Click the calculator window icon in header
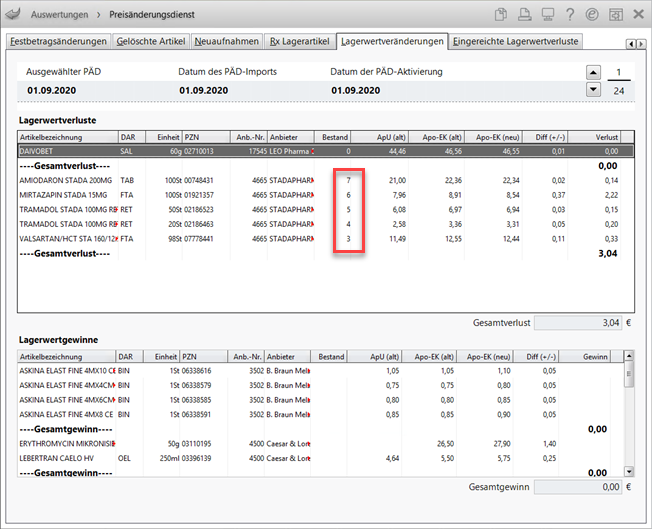This screenshot has height=529, width=652. tap(615, 15)
